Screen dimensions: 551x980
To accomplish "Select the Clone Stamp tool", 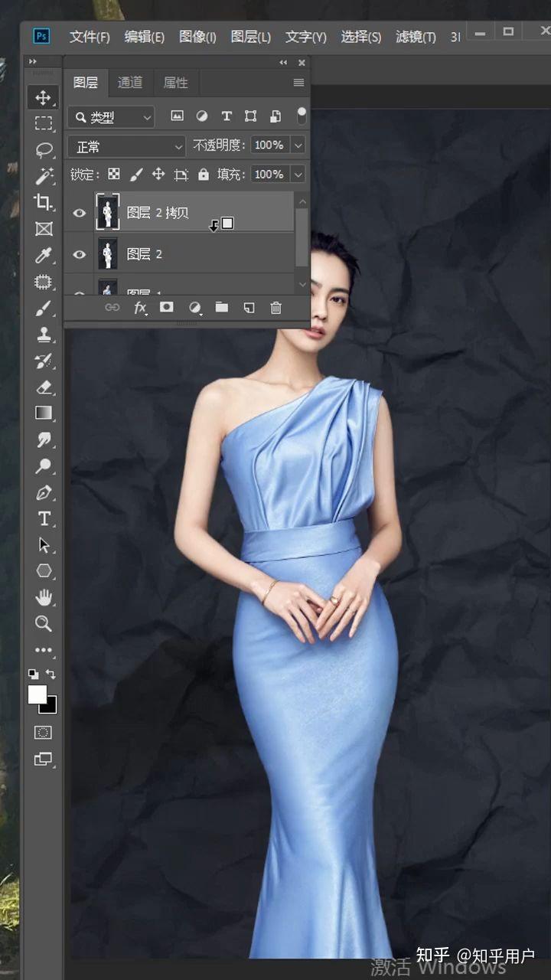I will point(44,335).
